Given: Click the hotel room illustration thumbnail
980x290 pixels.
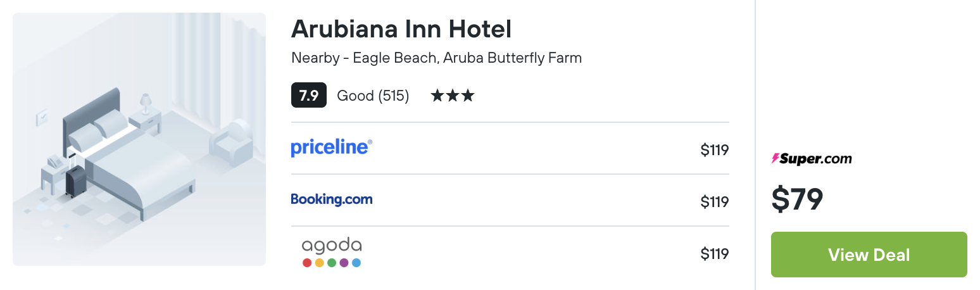Looking at the screenshot, I should point(139,139).
